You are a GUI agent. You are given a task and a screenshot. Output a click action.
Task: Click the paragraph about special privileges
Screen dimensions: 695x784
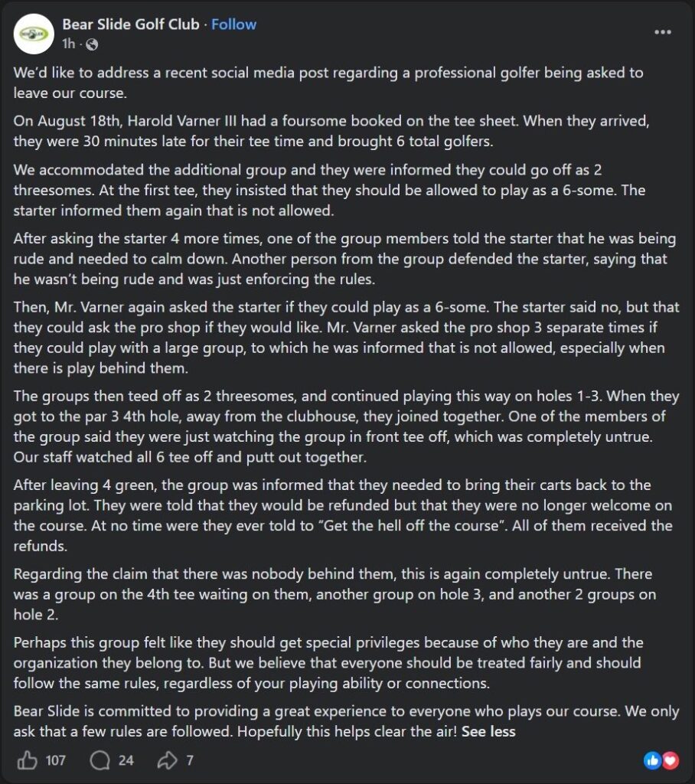[x=328, y=662]
